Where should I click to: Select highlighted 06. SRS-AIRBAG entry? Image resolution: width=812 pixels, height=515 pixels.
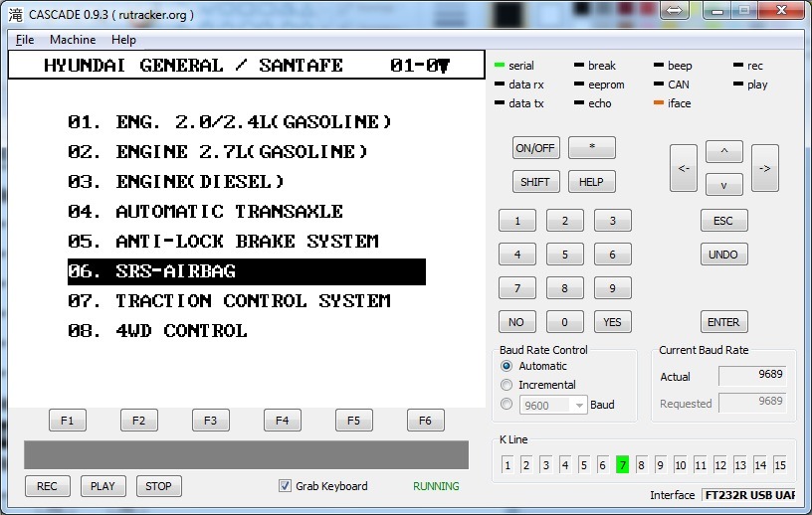point(247,271)
